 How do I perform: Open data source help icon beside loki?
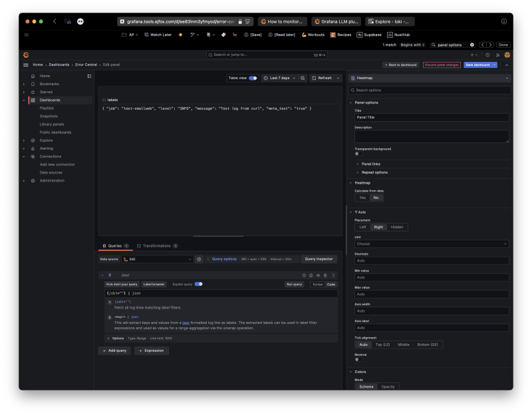[199, 259]
